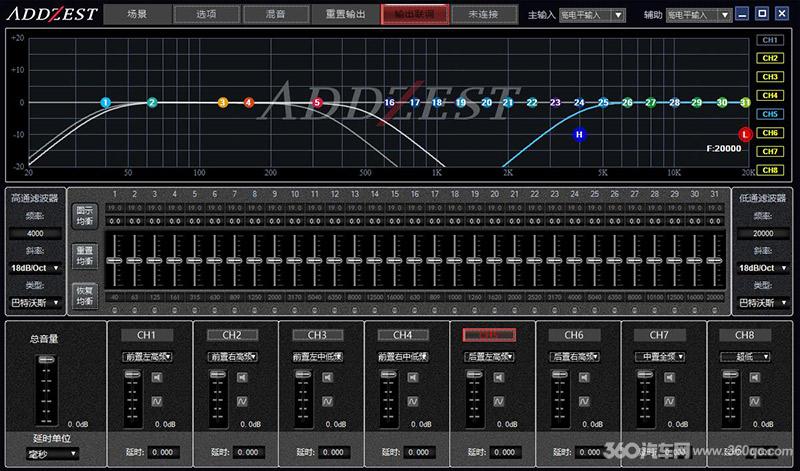Toggle the CH4 curve visibility beside graph

tap(770, 95)
